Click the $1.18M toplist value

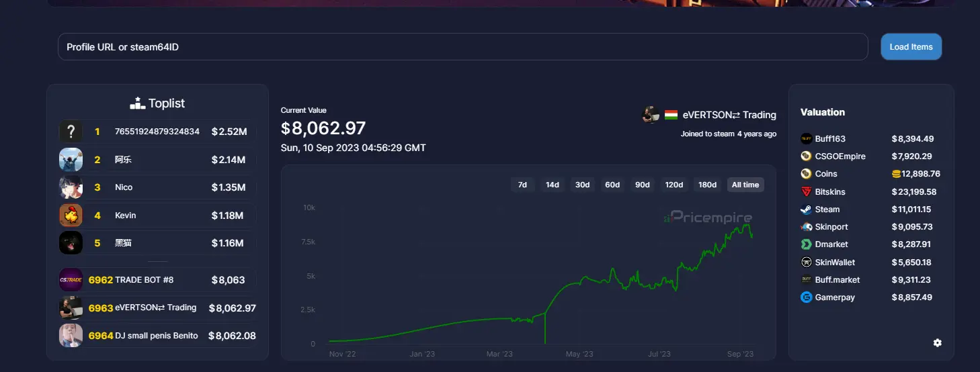(227, 216)
